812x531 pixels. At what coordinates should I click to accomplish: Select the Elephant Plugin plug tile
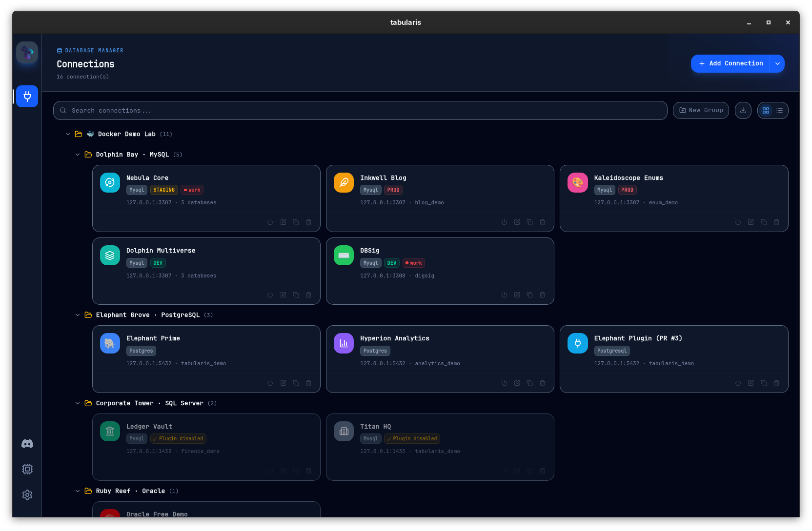pyautogui.click(x=578, y=343)
